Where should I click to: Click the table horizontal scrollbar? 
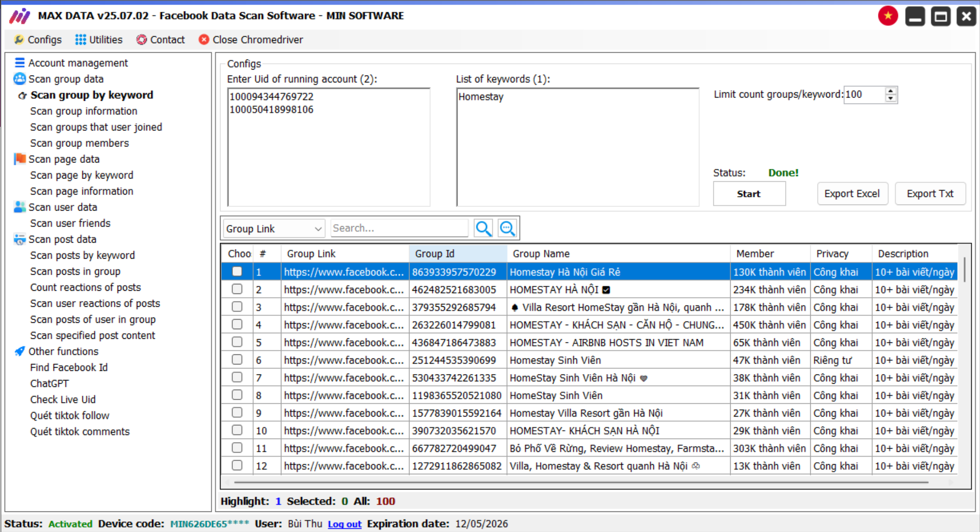tap(581, 482)
